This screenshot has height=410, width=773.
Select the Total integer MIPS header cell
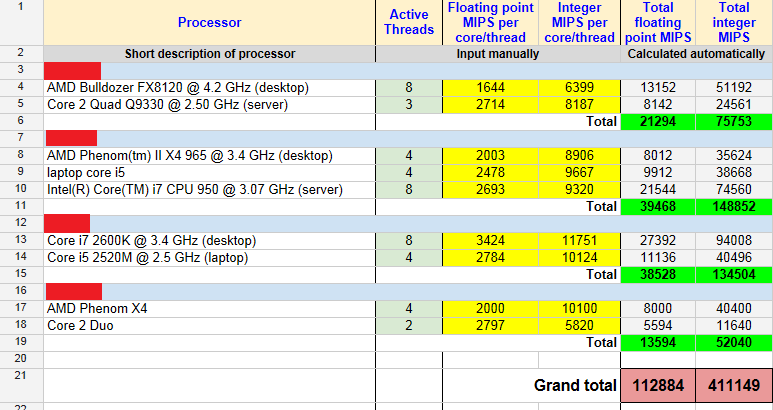point(735,22)
